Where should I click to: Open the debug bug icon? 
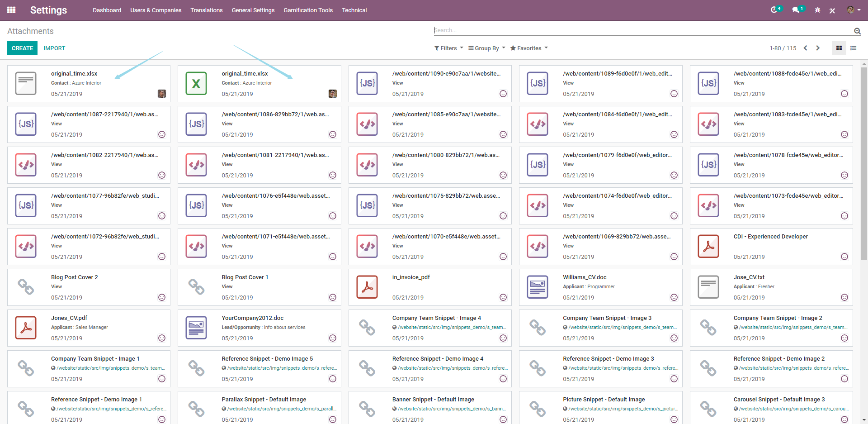pyautogui.click(x=817, y=10)
